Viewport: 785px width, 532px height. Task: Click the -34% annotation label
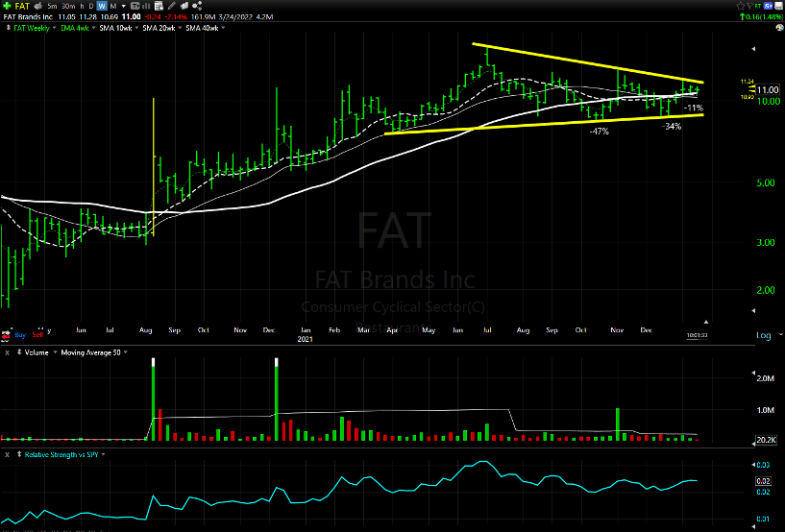pyautogui.click(x=672, y=127)
